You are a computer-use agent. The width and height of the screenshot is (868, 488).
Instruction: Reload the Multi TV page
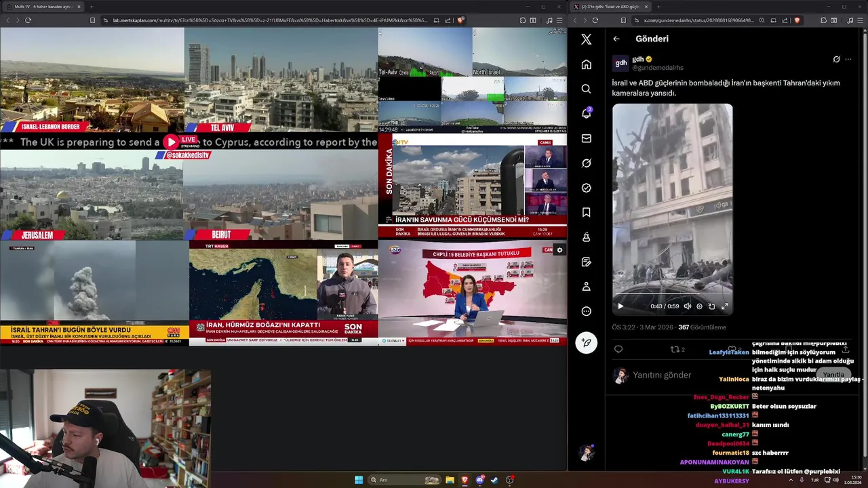click(28, 20)
